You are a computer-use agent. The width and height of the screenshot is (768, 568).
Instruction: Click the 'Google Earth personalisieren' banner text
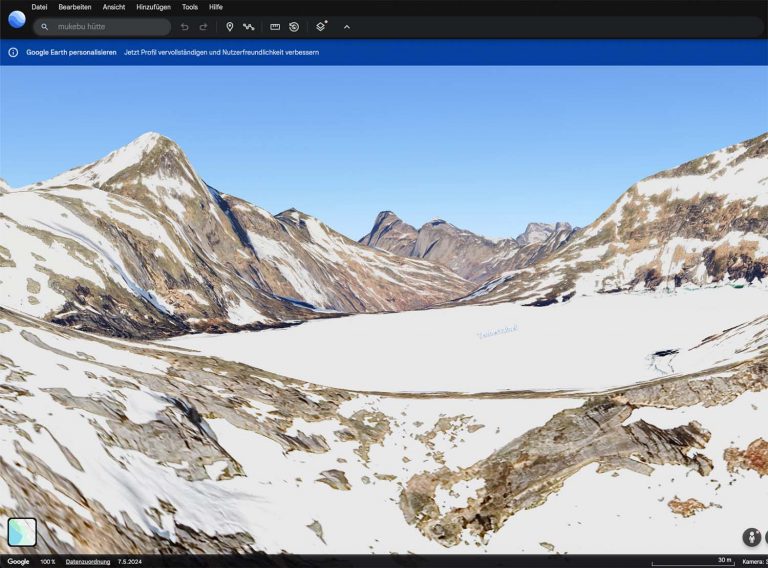click(x=71, y=52)
